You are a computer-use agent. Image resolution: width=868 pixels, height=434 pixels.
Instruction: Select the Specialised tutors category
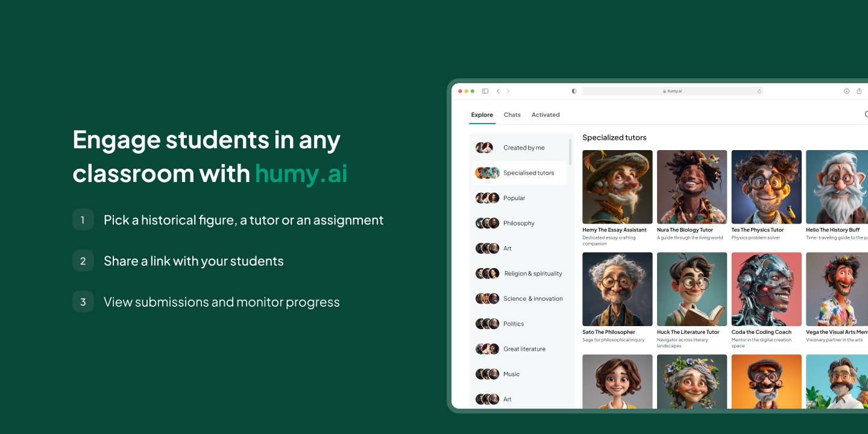click(520, 173)
